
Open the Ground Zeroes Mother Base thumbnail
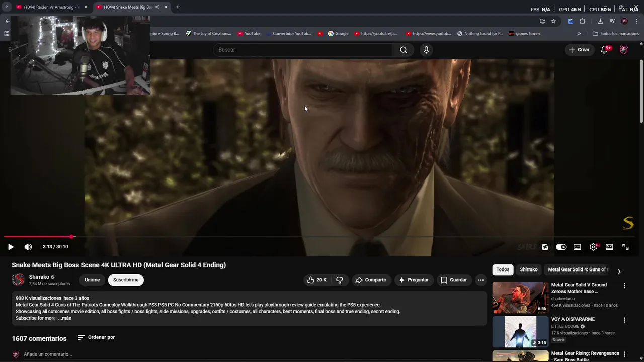click(x=520, y=297)
